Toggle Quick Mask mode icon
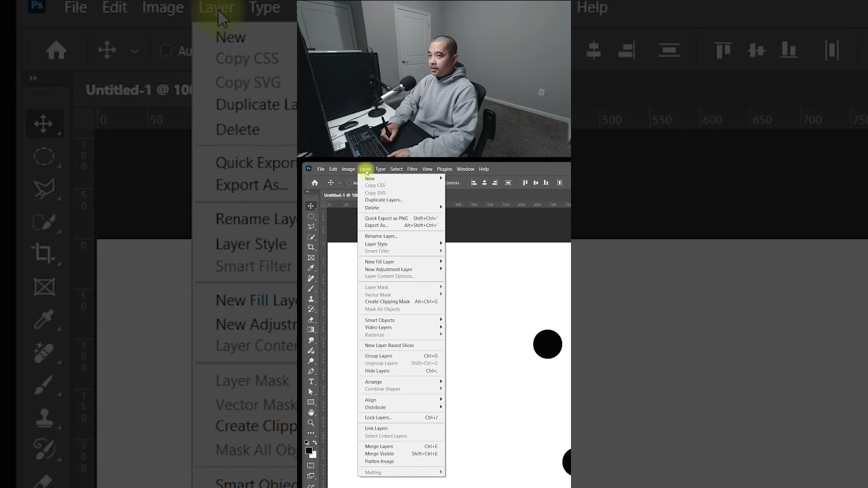Screen dimensions: 868x488 click(x=311, y=466)
